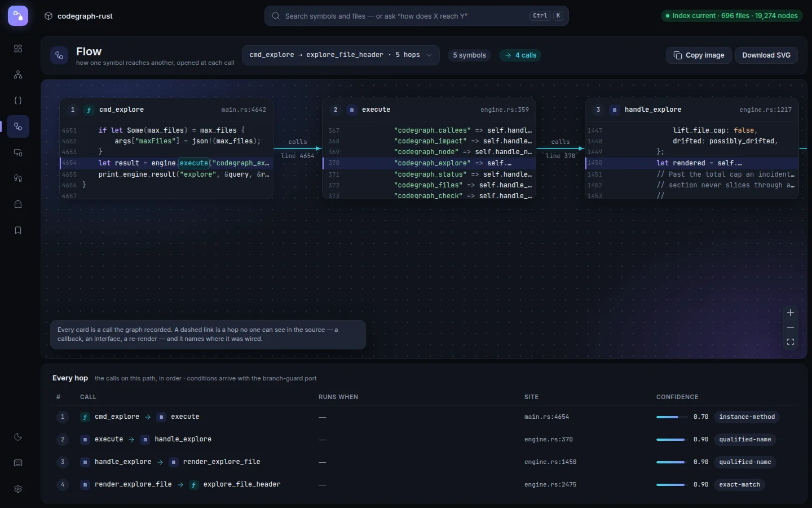The height and width of the screenshot is (508, 812).
Task: Open the hierarchy tree view in sidebar
Action: click(x=18, y=75)
